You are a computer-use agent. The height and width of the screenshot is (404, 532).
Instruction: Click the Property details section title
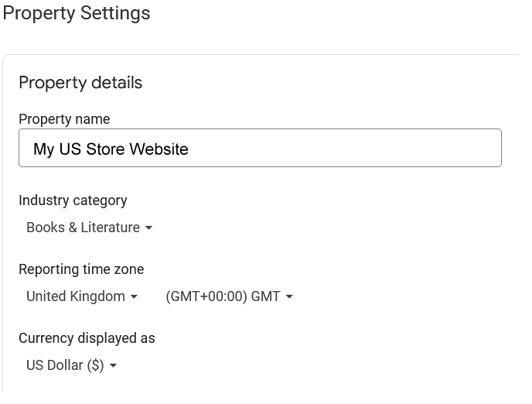coord(80,83)
